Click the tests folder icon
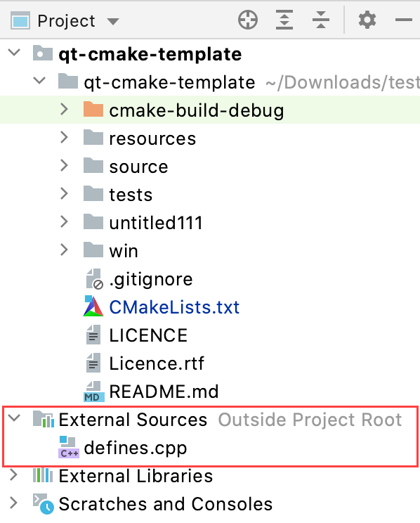Image resolution: width=420 pixels, height=523 pixels. coord(93,193)
